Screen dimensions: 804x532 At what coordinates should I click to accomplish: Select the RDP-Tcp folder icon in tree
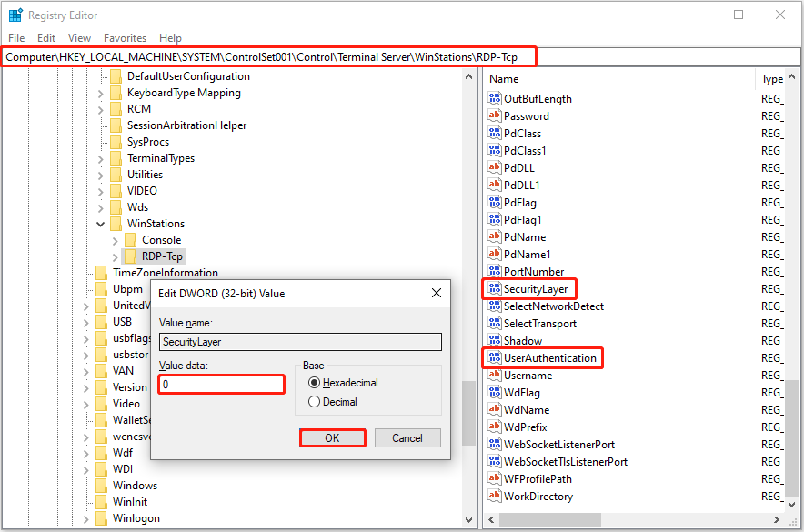coord(131,256)
